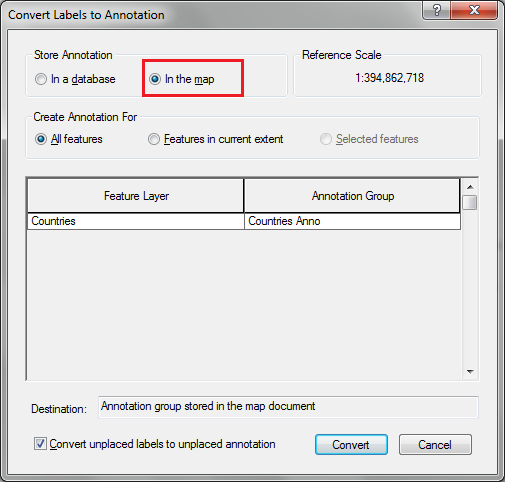Click the scroll up arrow in the table
The height and width of the screenshot is (482, 505).
click(x=470, y=187)
